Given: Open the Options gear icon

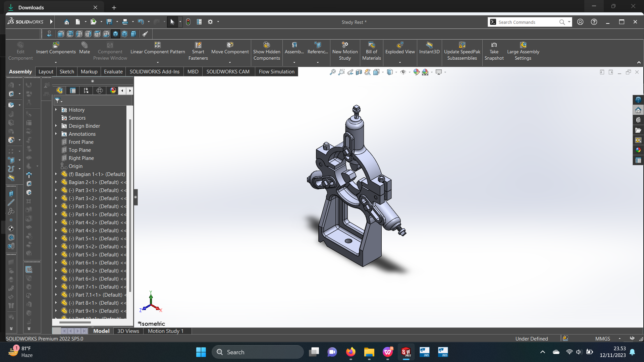Looking at the screenshot, I should coord(210,22).
